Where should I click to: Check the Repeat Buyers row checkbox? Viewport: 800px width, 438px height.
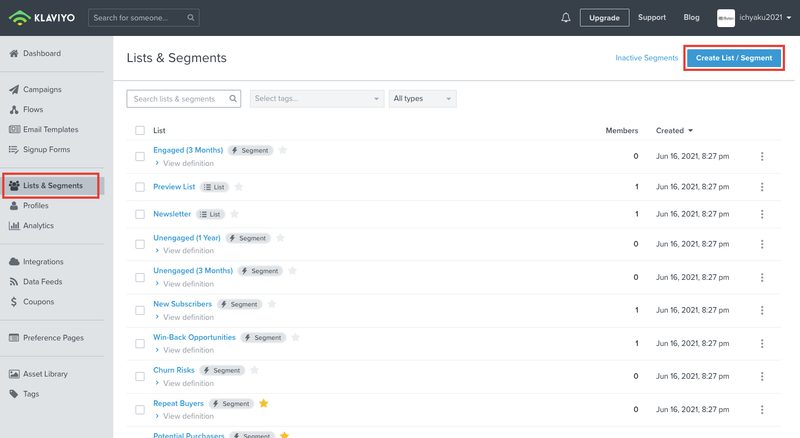tap(140, 409)
